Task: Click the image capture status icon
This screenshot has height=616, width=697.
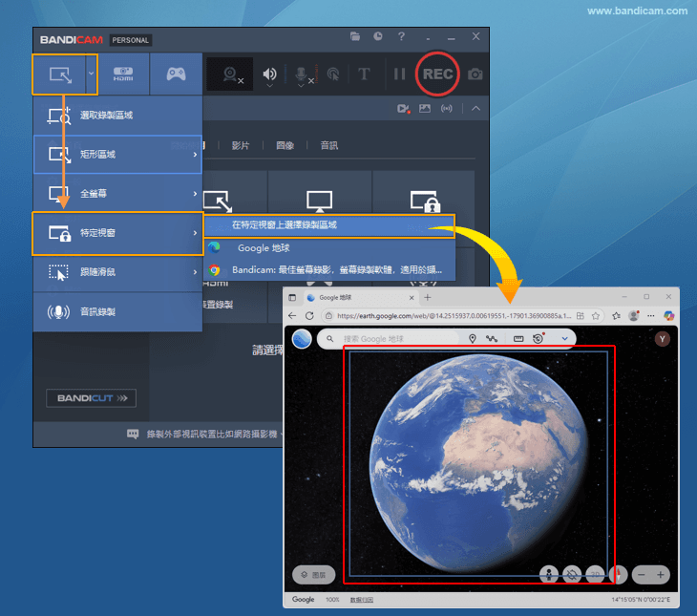Action: (425, 108)
